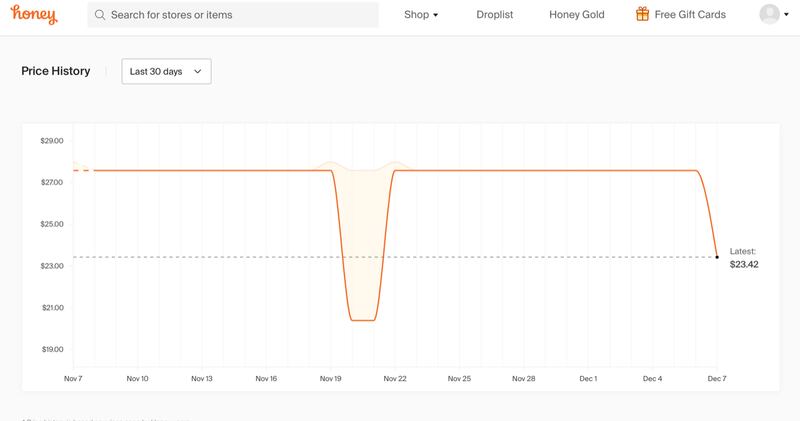
Task: Click the Nov 7 date axis label
Action: click(x=73, y=379)
